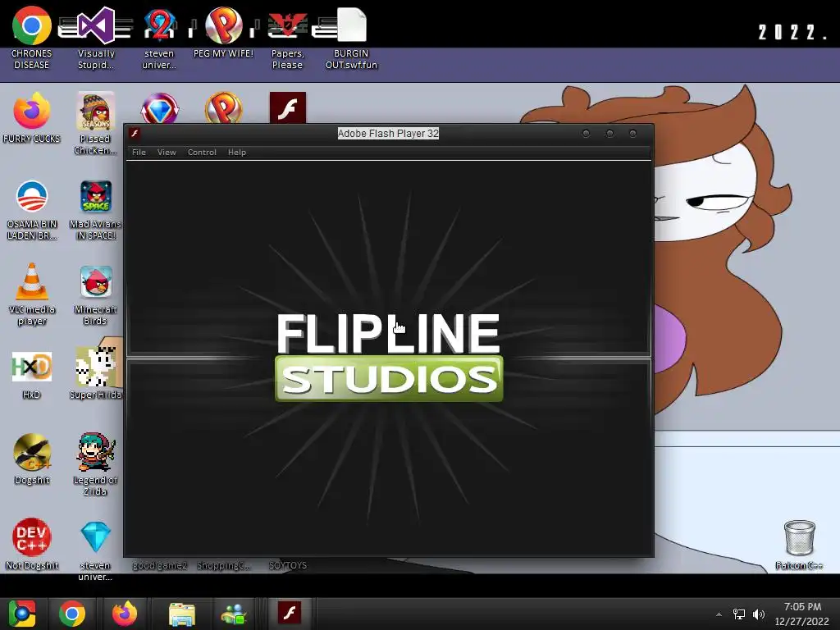Open the File menu in Flash Player
This screenshot has height=630, width=840.
tap(139, 152)
